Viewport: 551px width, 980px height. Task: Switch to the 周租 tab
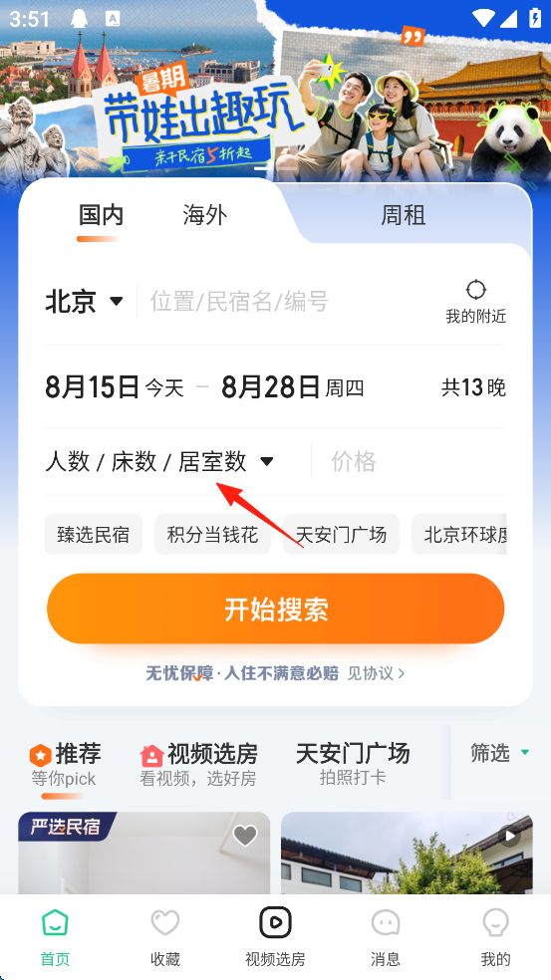tap(404, 215)
